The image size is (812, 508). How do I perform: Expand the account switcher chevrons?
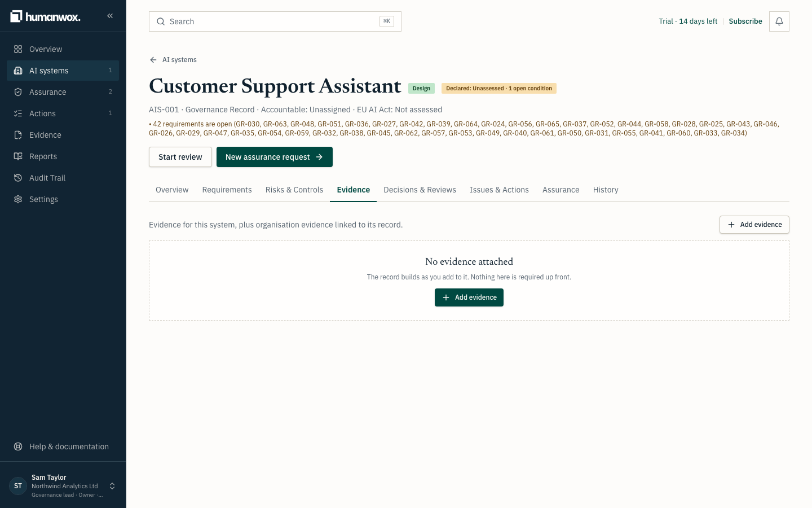click(112, 486)
